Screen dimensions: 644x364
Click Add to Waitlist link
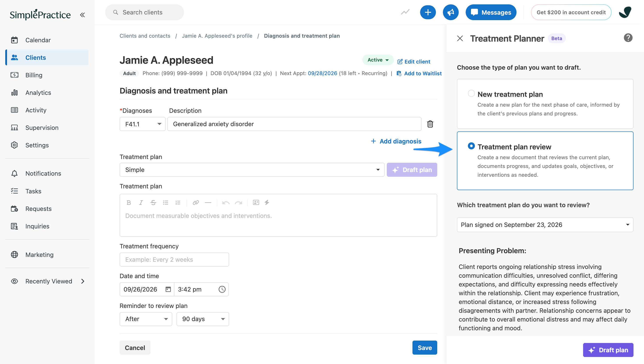419,74
